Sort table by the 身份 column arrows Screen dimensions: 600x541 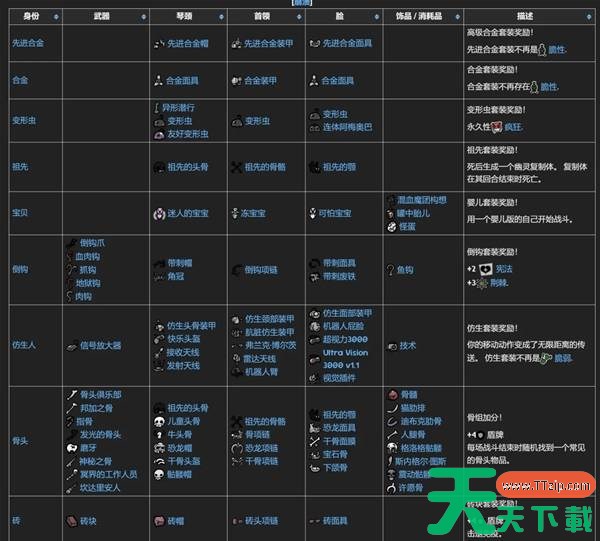click(x=56, y=17)
